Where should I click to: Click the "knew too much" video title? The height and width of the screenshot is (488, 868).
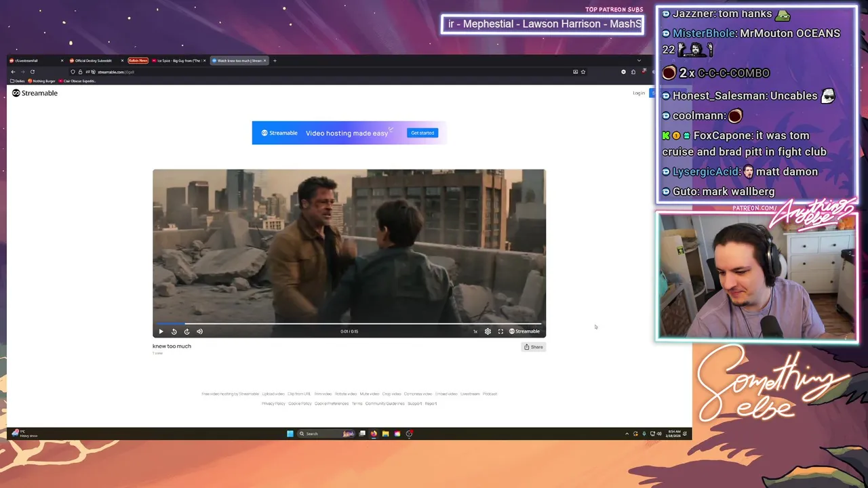click(x=172, y=346)
